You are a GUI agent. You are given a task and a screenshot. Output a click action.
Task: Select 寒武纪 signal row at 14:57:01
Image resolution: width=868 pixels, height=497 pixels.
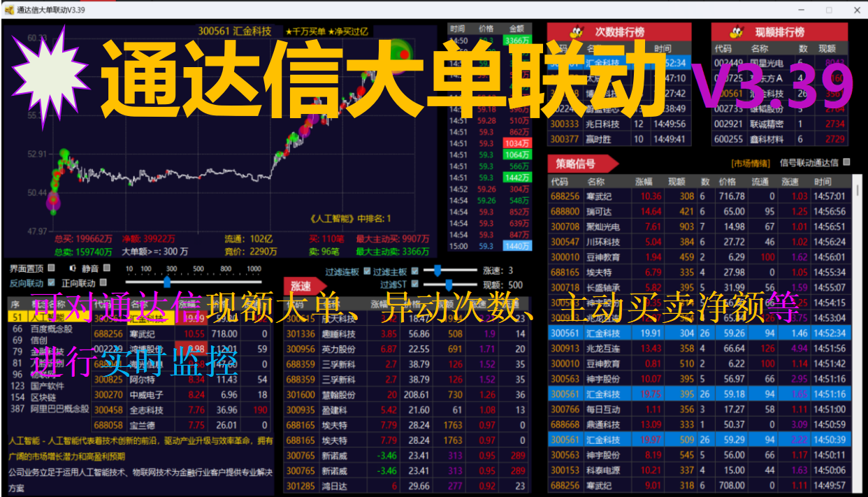[x=699, y=196]
